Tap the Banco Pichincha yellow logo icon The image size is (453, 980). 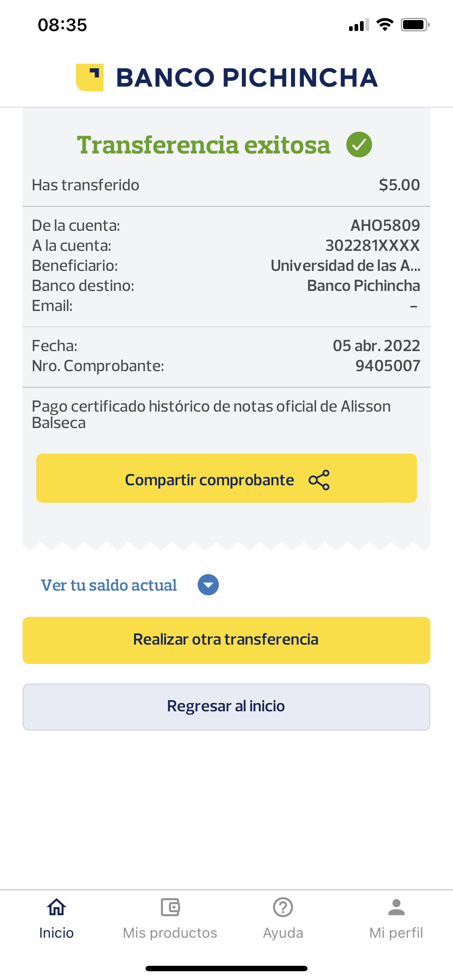click(90, 77)
